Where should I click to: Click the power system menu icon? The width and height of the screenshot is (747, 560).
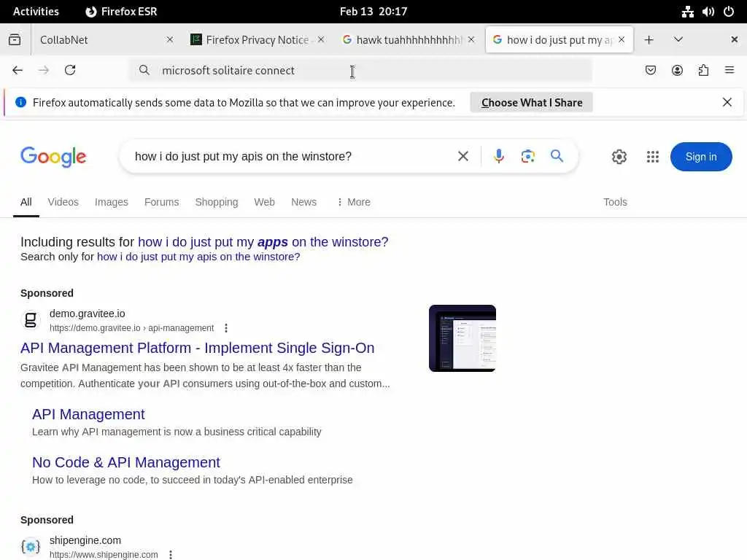[x=729, y=12]
